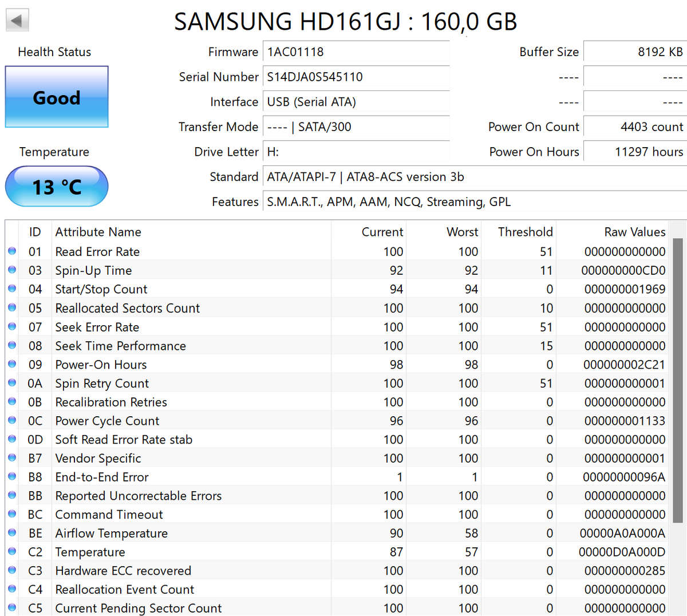This screenshot has height=616, width=687.
Task: Click the blue status dot beside Power-On Hours
Action: 12,365
